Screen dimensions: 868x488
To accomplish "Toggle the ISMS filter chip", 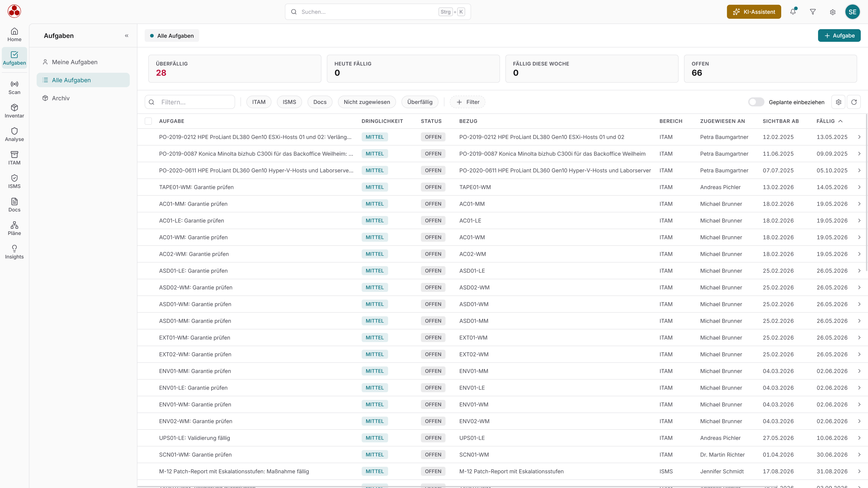I will 289,102.
